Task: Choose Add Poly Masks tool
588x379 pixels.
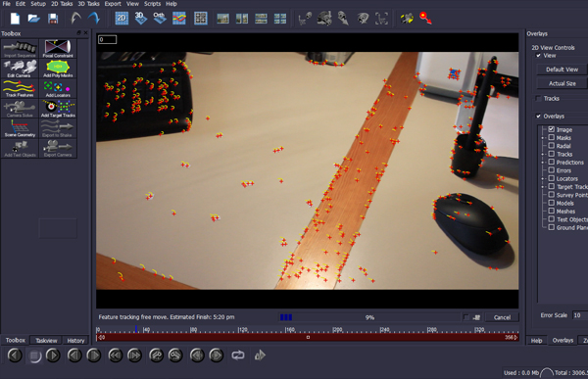Action: tap(58, 69)
